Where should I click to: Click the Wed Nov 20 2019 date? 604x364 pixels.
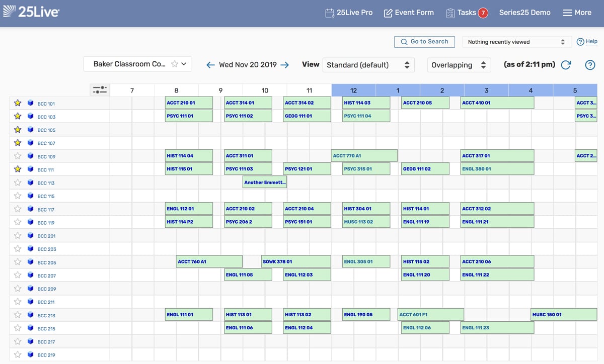point(248,65)
